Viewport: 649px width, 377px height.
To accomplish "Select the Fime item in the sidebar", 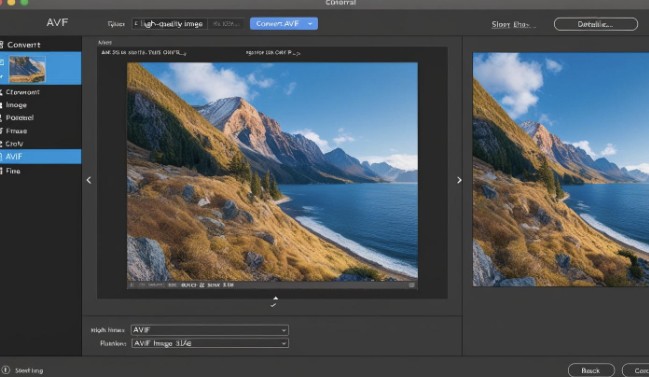I will click(13, 171).
